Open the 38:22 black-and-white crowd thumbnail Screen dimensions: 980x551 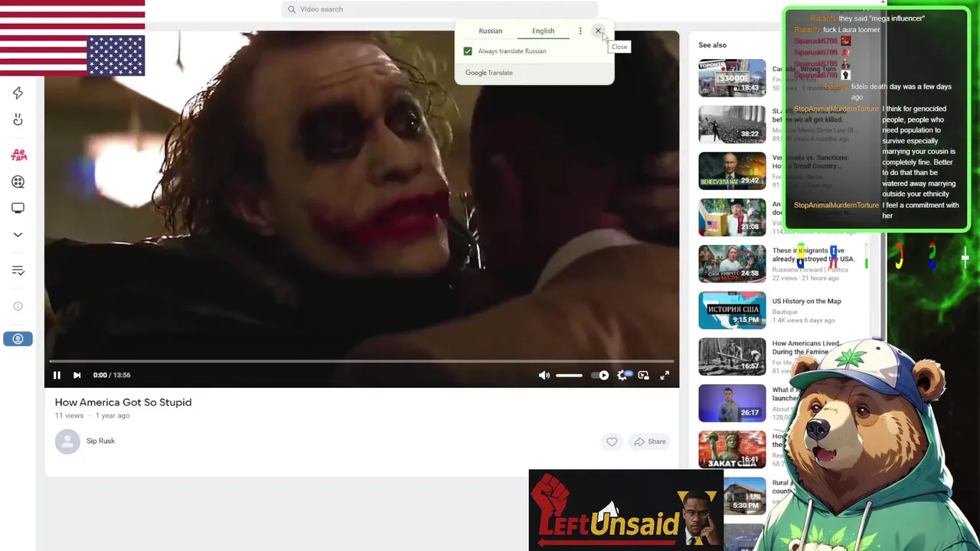732,124
